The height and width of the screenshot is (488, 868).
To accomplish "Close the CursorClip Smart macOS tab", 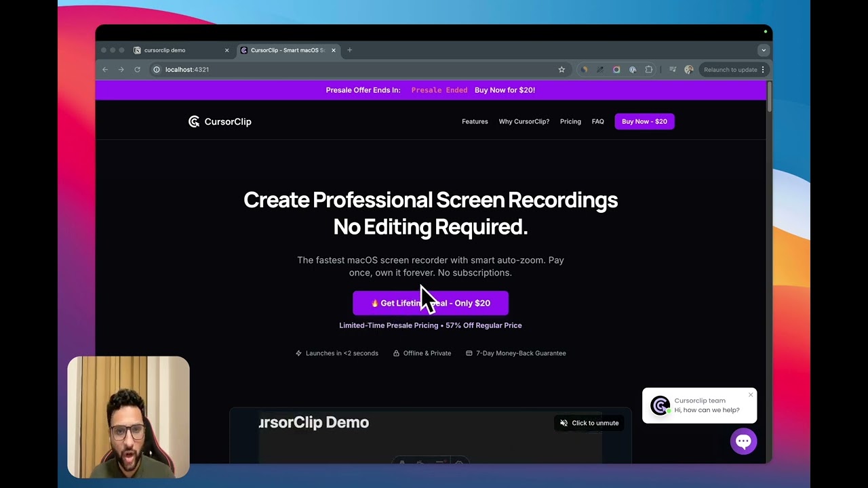I will 334,50.
